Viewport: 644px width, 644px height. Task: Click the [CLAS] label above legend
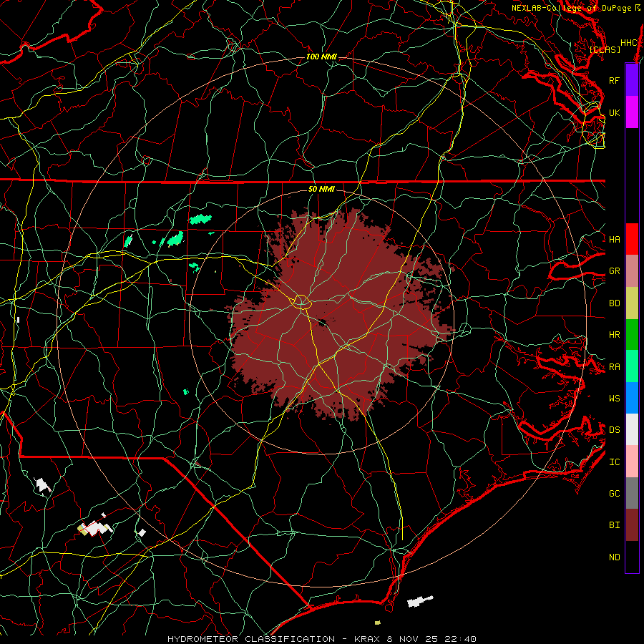click(x=605, y=49)
